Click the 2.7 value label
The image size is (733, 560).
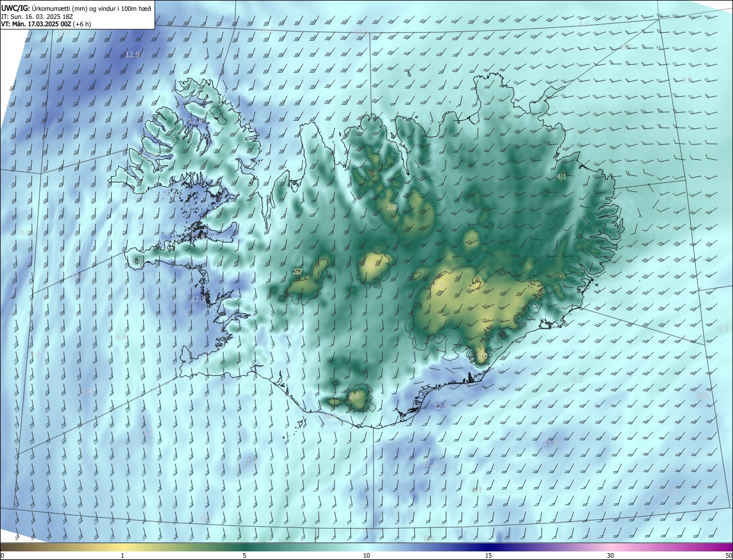point(298,272)
